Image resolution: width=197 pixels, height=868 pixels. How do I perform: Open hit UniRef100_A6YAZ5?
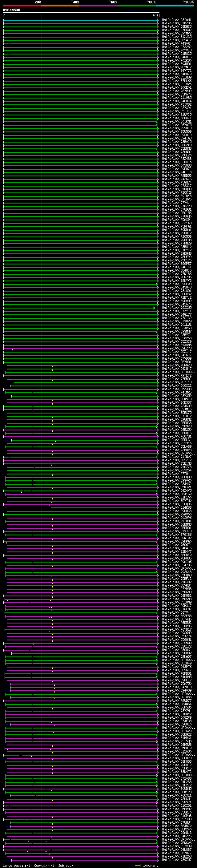tap(177, 125)
